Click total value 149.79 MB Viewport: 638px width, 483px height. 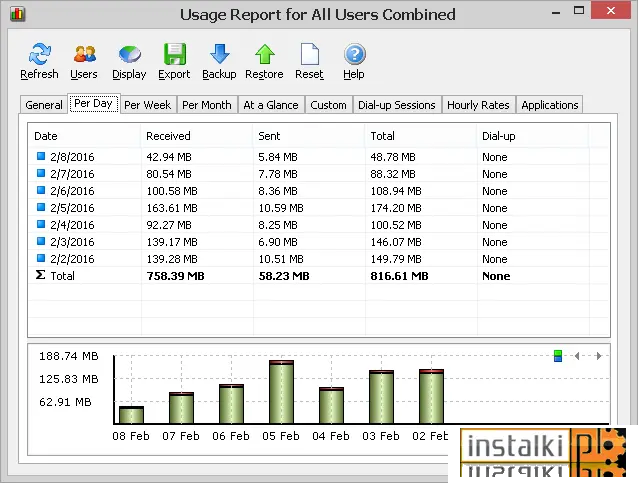396,259
